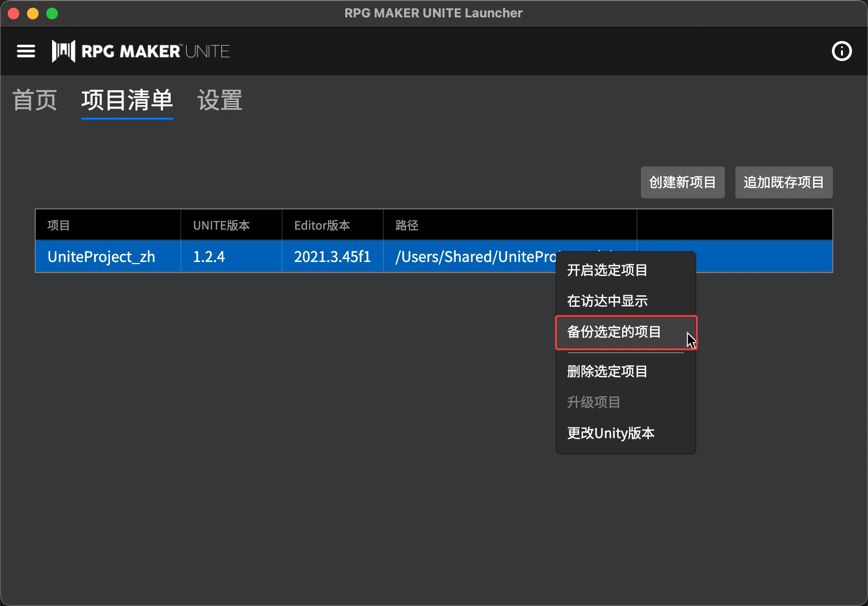Close the launcher window with the red button
Image resolution: width=868 pixels, height=606 pixels.
[x=14, y=14]
